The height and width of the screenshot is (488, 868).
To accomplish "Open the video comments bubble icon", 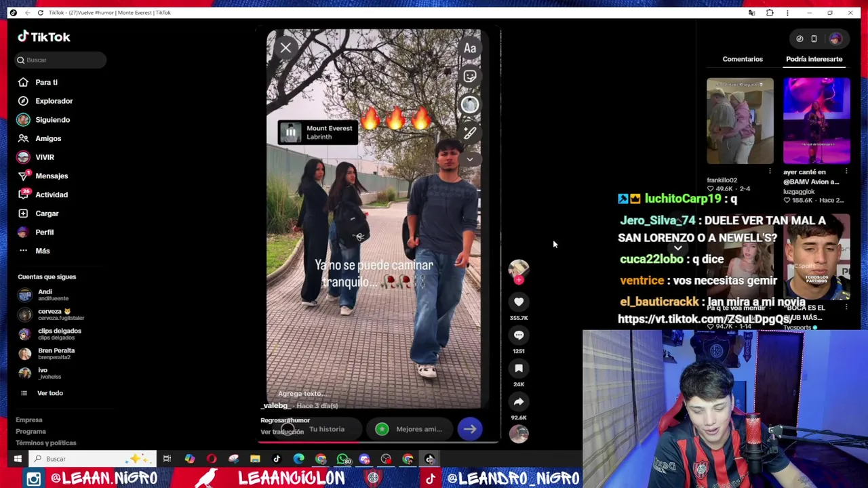I will tap(519, 335).
